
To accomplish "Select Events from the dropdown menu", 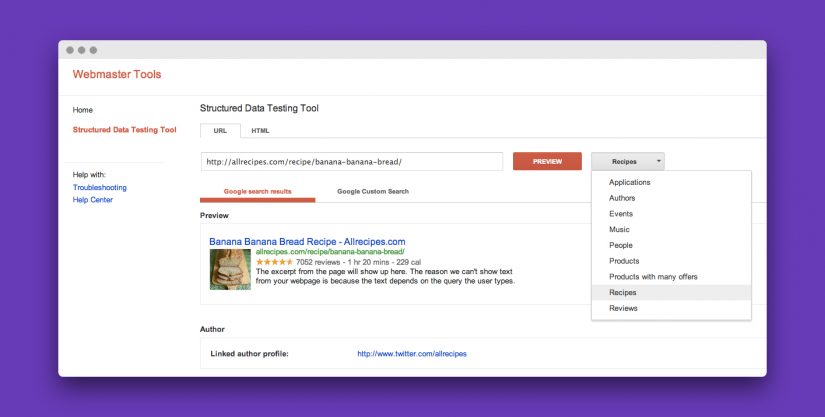I will [x=621, y=214].
